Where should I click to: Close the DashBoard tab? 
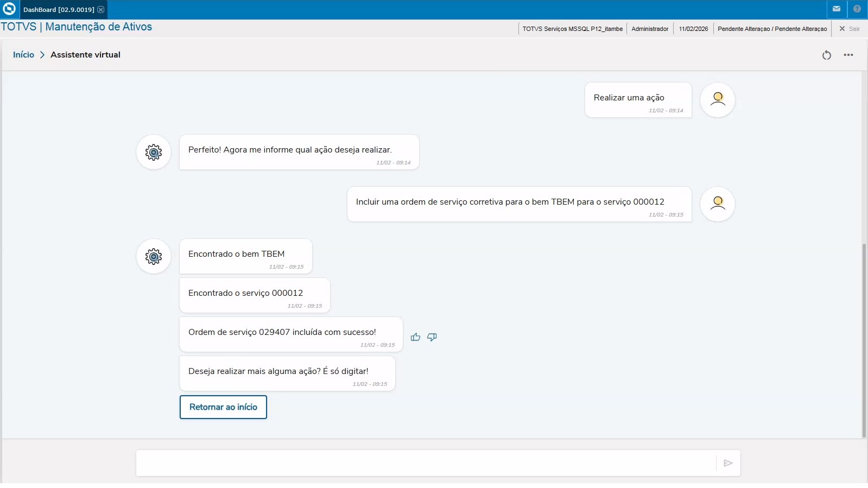(100, 10)
